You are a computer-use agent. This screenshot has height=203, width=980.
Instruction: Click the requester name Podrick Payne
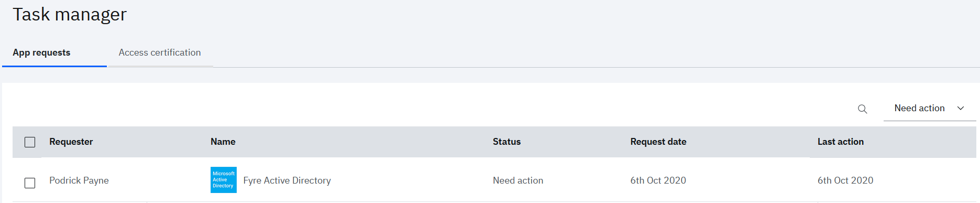(79, 180)
